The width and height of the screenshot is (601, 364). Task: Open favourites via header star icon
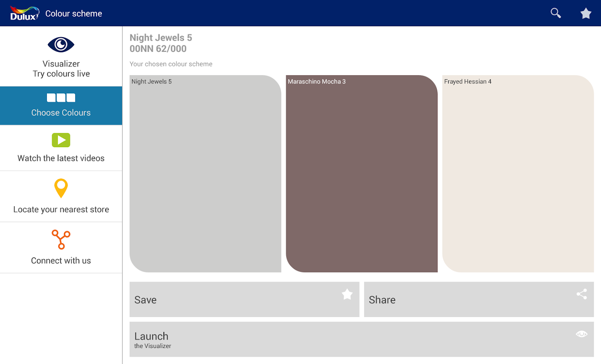586,13
